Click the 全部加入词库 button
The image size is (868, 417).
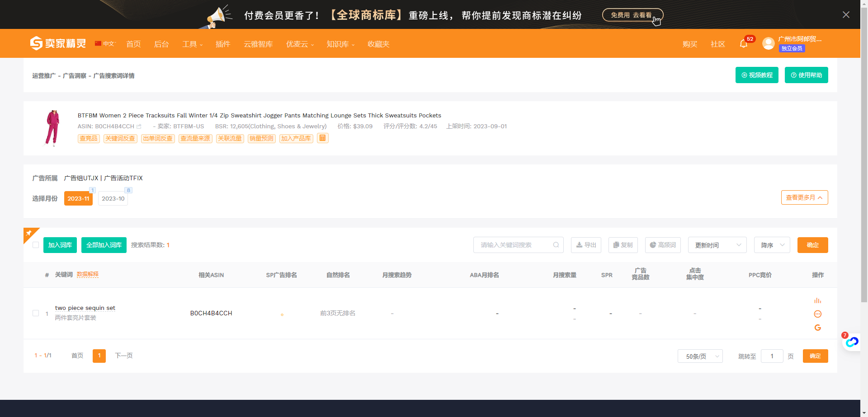pyautogui.click(x=104, y=245)
